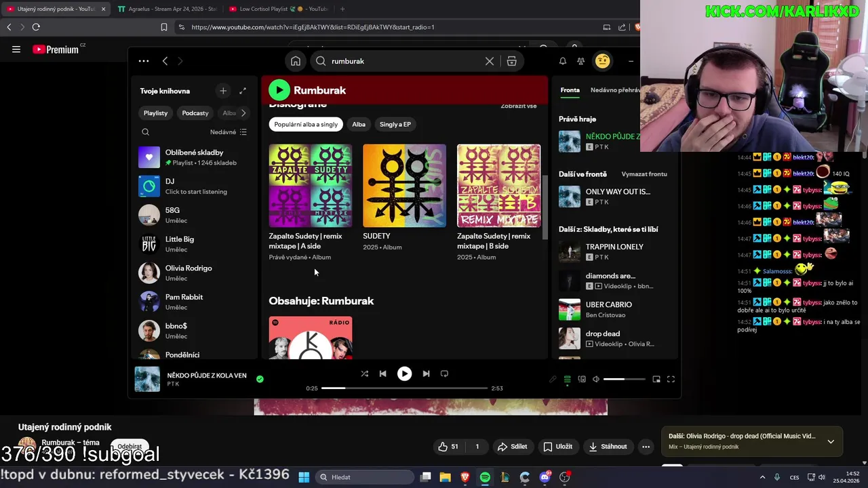The height and width of the screenshot is (488, 868).
Task: Open connect to a device icon
Action: click(x=582, y=380)
